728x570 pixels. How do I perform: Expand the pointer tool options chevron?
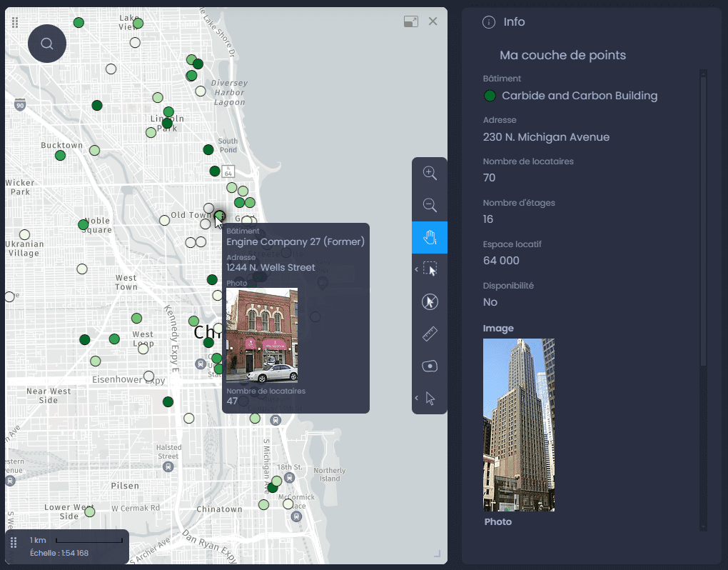417,398
